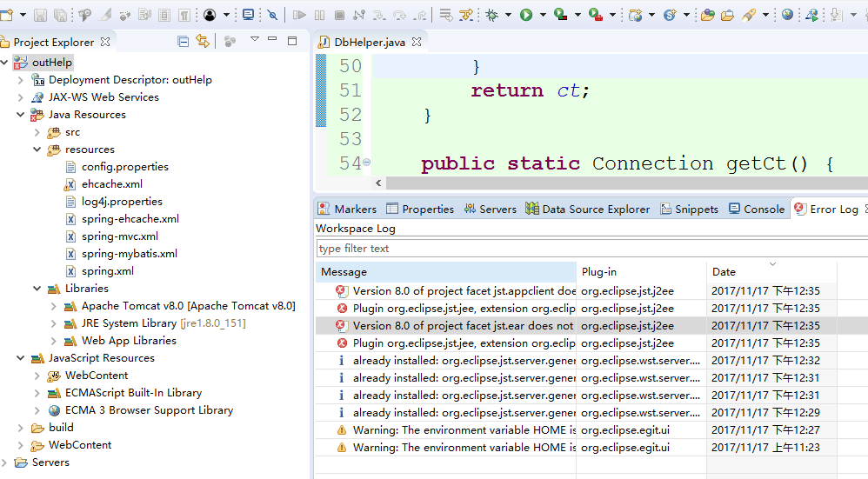Click the editor horizontal scrollbar left arrow

(378, 183)
